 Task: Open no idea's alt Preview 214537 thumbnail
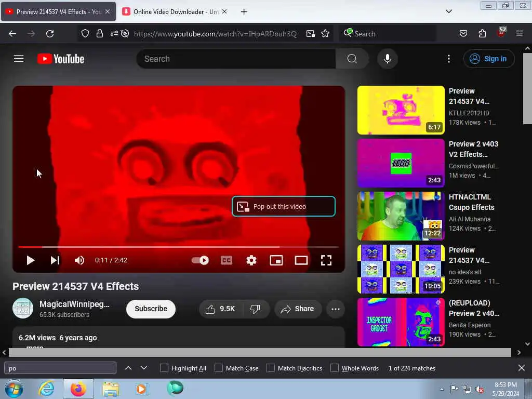(x=401, y=269)
